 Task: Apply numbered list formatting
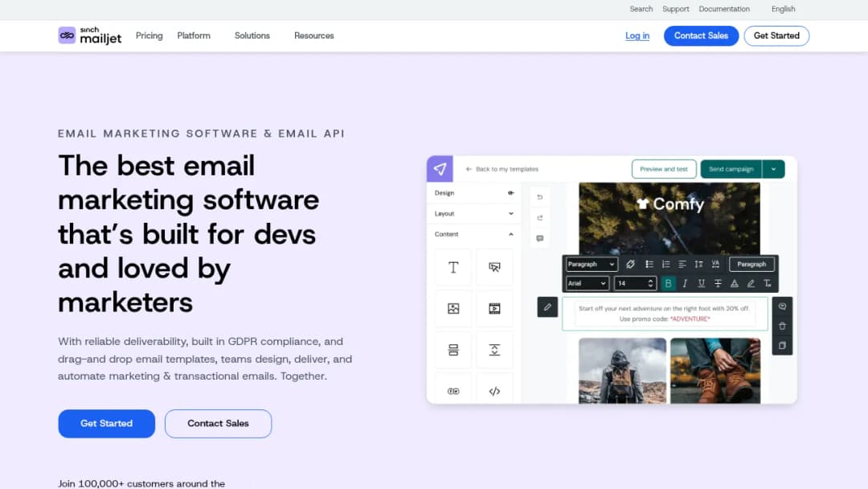(x=665, y=264)
